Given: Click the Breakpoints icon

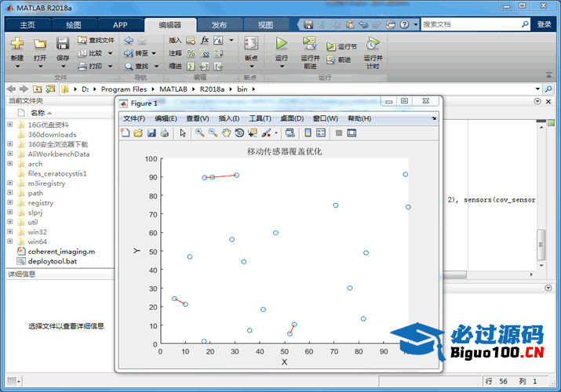Looking at the screenshot, I should (x=251, y=44).
